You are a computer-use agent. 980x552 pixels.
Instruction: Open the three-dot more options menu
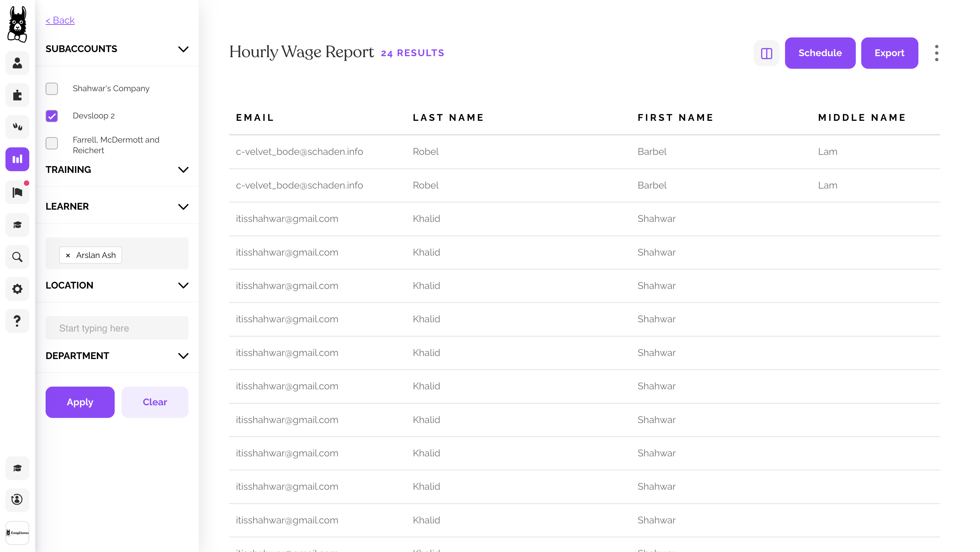[x=936, y=53]
